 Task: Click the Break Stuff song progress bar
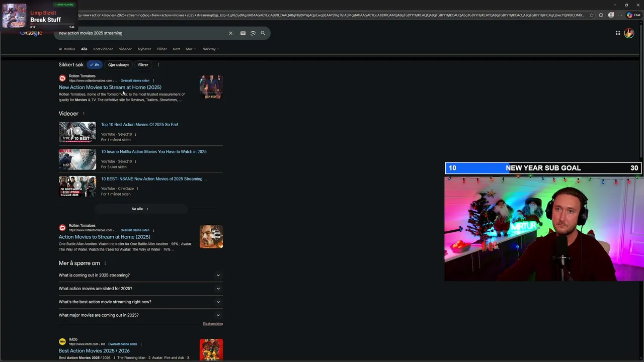pos(52,24)
